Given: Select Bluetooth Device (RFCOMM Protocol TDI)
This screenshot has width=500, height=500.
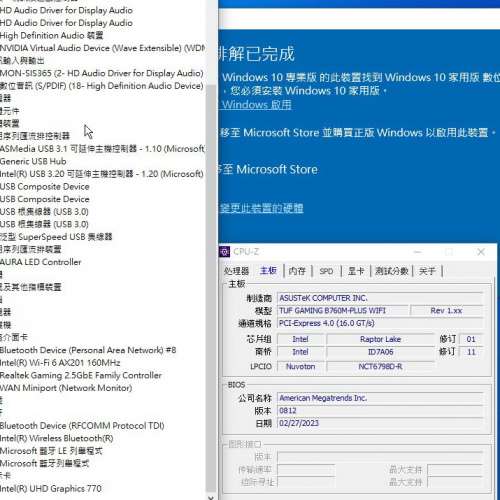Looking at the screenshot, I should click(82, 426).
